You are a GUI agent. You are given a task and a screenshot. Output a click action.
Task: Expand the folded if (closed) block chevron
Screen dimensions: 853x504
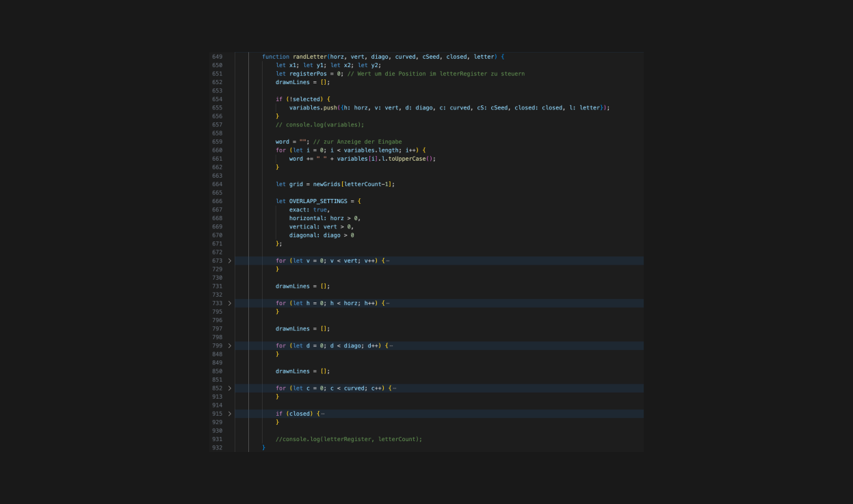click(230, 414)
